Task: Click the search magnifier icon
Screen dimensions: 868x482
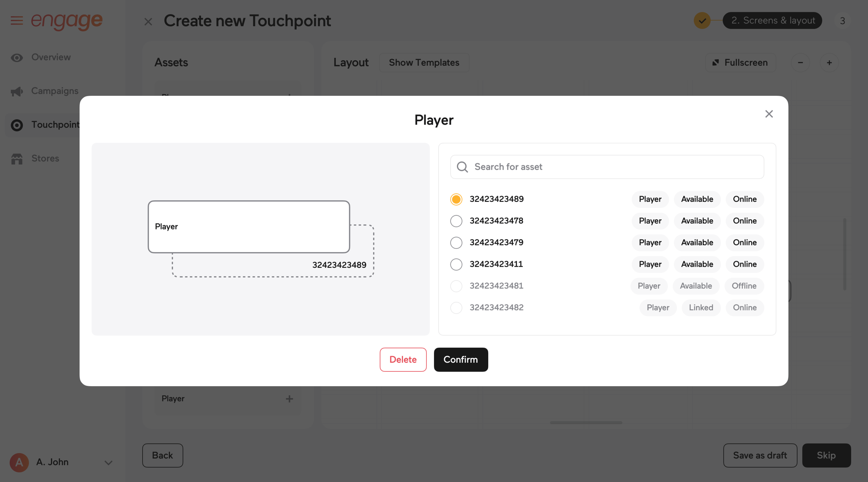Action: [x=462, y=167]
